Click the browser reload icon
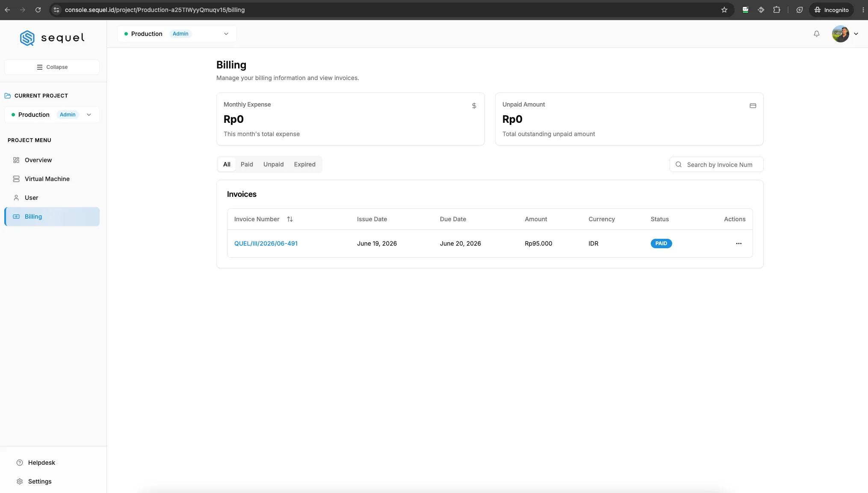Image resolution: width=868 pixels, height=493 pixels. pyautogui.click(x=38, y=10)
